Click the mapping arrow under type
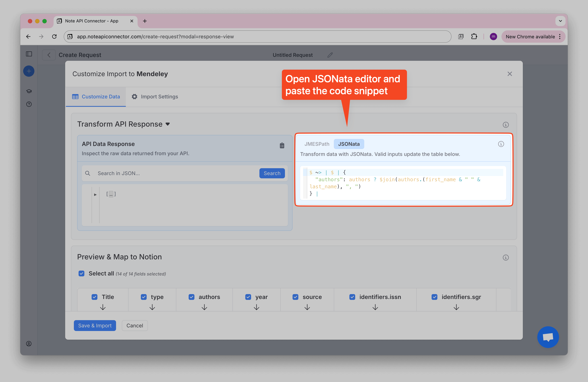The image size is (588, 382). [x=152, y=307]
